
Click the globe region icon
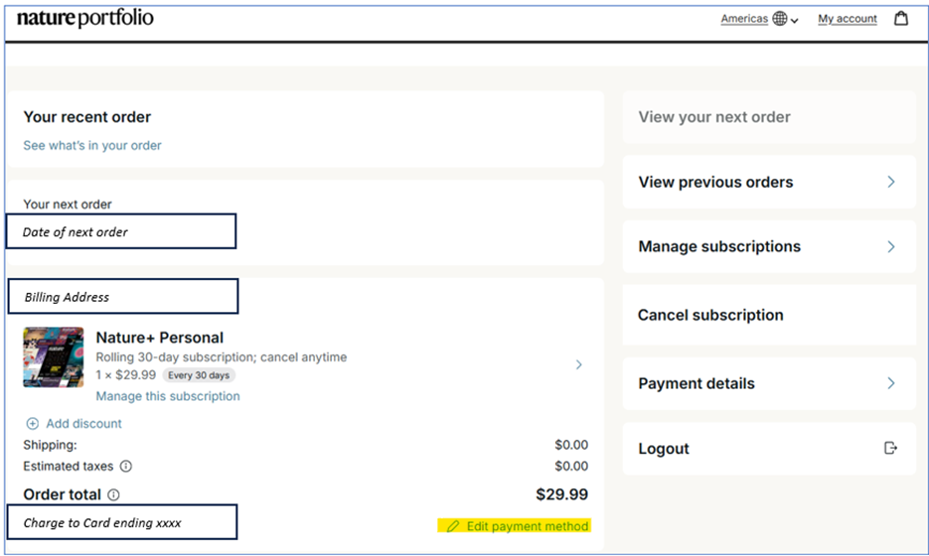780,19
